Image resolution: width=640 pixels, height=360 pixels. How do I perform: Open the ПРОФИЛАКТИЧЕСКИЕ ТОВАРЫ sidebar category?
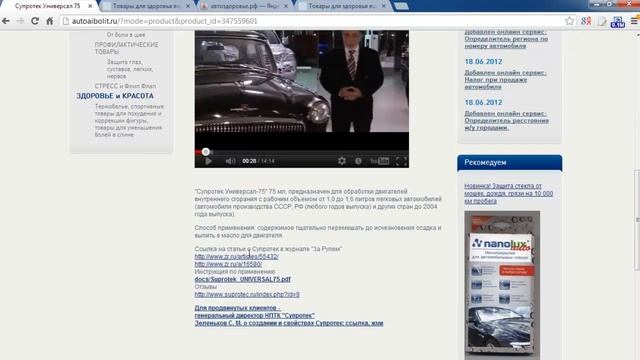pos(126,48)
